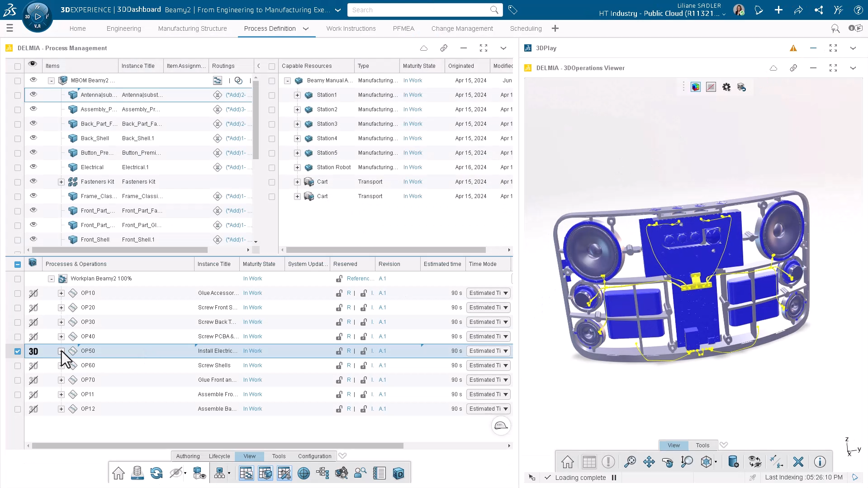Expand the Fasteners Kit tree node
Image resolution: width=868 pixels, height=488 pixels.
pyautogui.click(x=61, y=182)
